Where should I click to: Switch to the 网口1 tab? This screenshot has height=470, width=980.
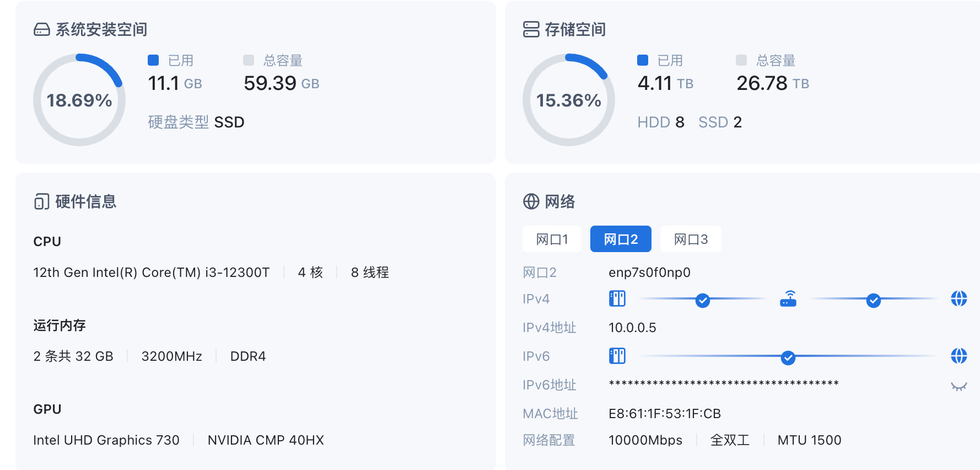click(552, 239)
